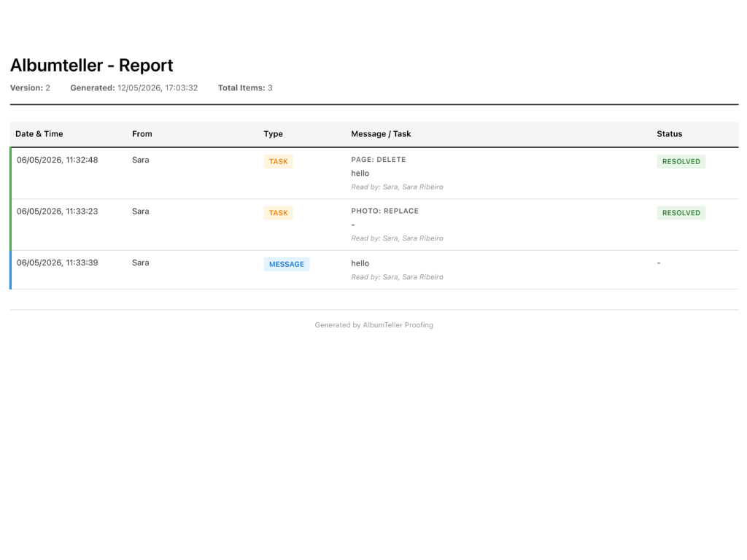The width and height of the screenshot is (747, 560).
Task: Click the Type column header
Action: pos(273,134)
